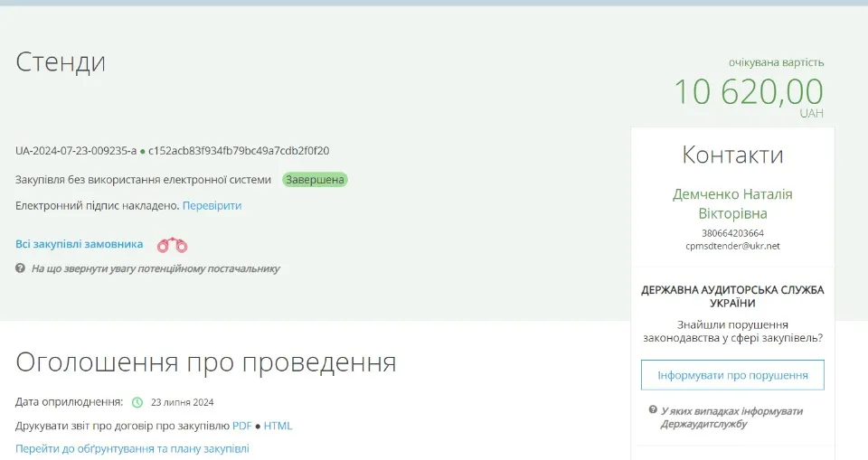Open Всі закупівлі замовника link
Viewport: 868px width, 460px height.
tap(80, 244)
